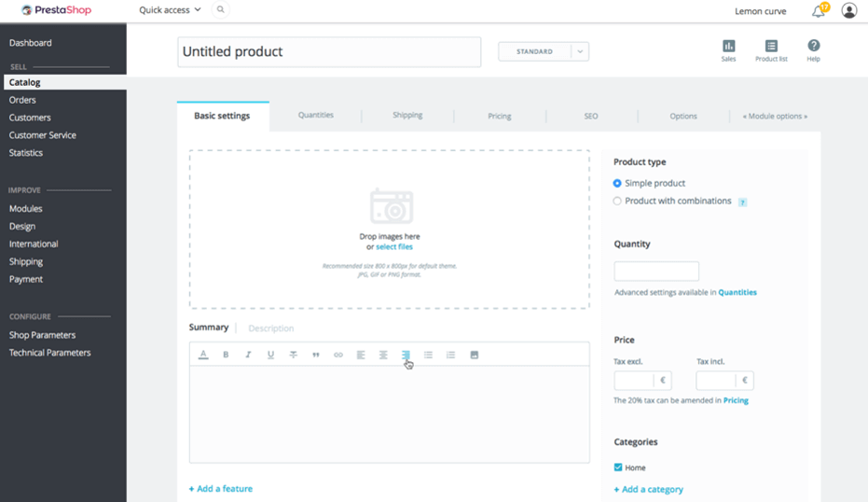Viewport: 868px width, 502px height.
Task: Expand the Quick access dropdown
Action: coord(170,10)
